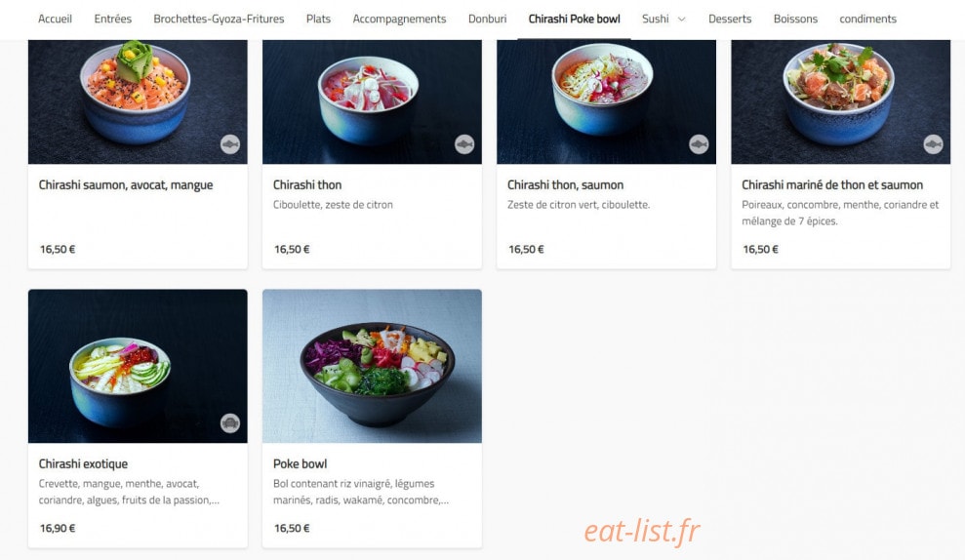The image size is (965, 560).
Task: Click fish icon on Chirashi thon photo
Action: click(x=464, y=144)
